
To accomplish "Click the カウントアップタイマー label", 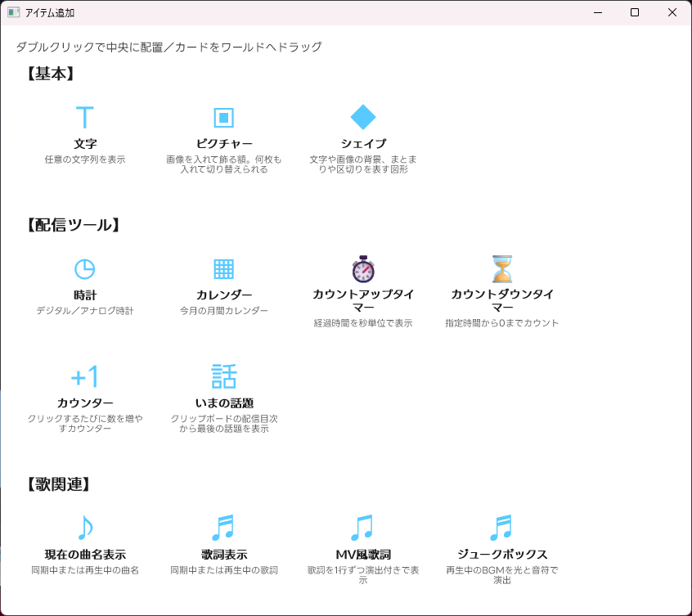I will coord(363,300).
